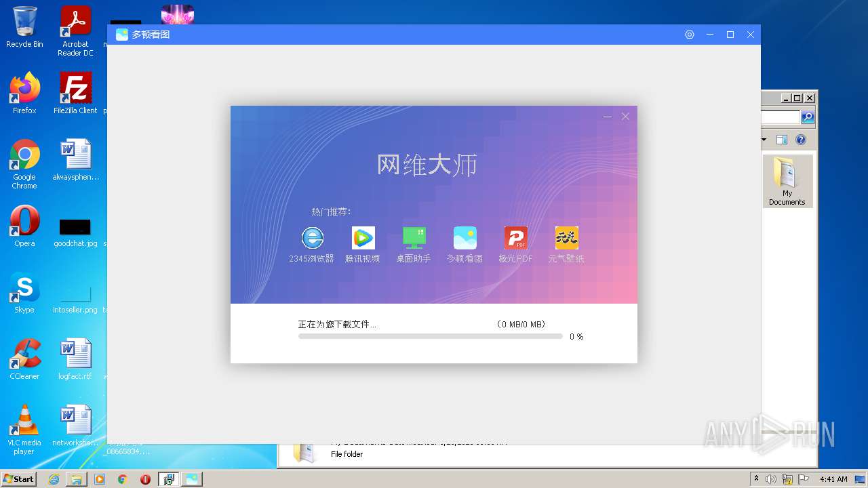
Task: Select Opera desktop shortcut
Action: coord(24,226)
